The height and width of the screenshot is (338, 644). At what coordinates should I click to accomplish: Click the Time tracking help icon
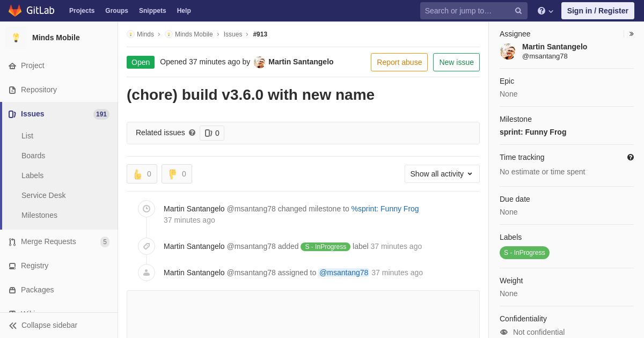631,157
